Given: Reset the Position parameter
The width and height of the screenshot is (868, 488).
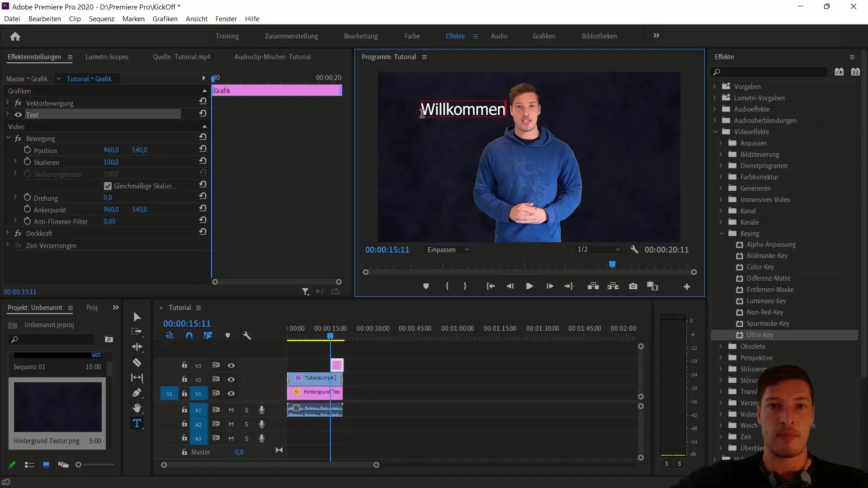Looking at the screenshot, I should pos(203,149).
